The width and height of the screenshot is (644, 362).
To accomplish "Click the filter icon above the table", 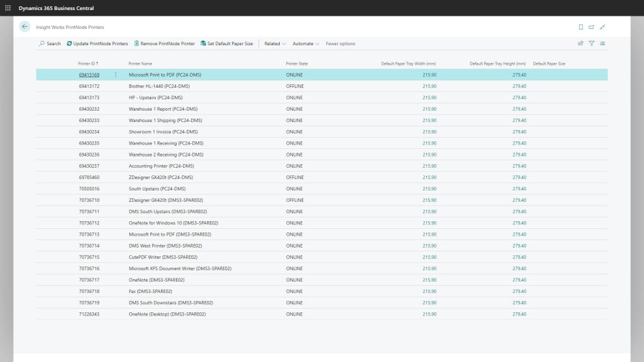I will tap(592, 43).
